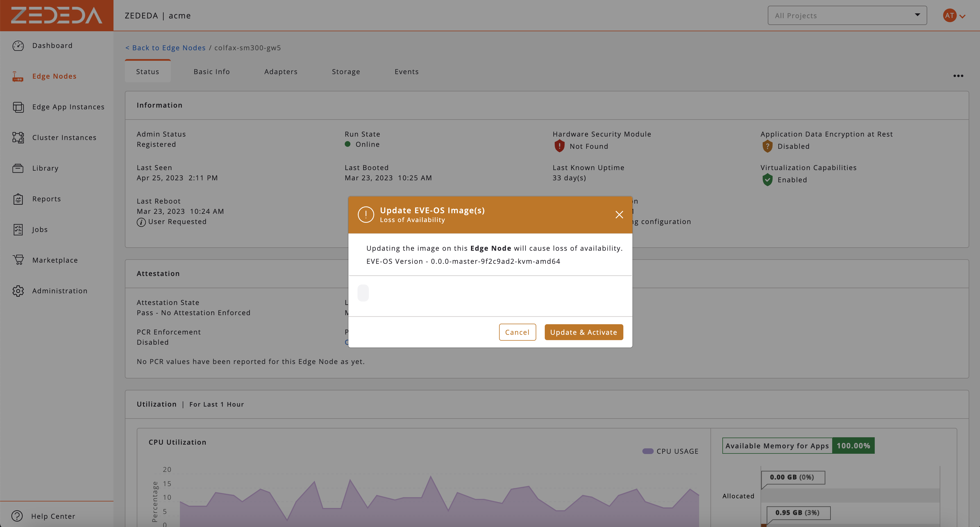Click Update & Activate in the dialog
This screenshot has width=980, height=527.
point(584,332)
